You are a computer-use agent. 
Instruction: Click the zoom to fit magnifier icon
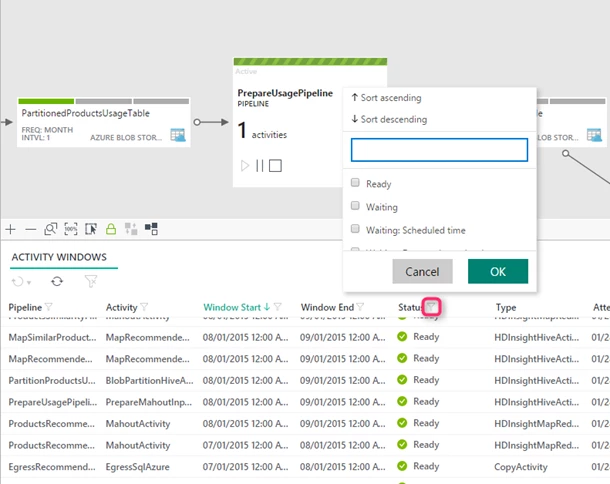(51, 229)
